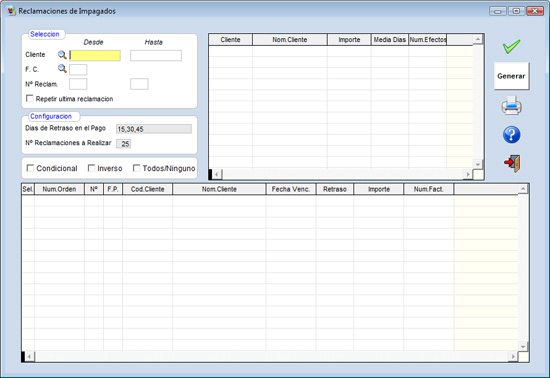
Task: Check the Todos/Ninguno checkbox
Action: (136, 168)
